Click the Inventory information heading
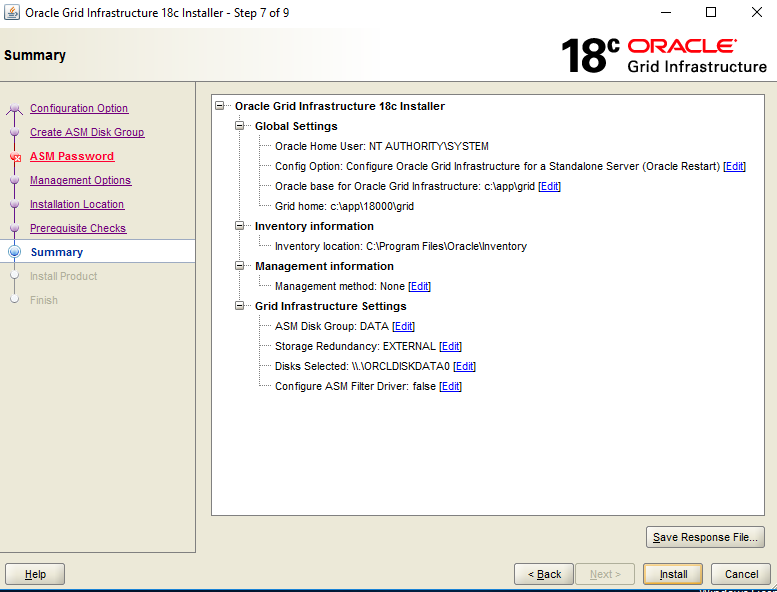 [314, 226]
